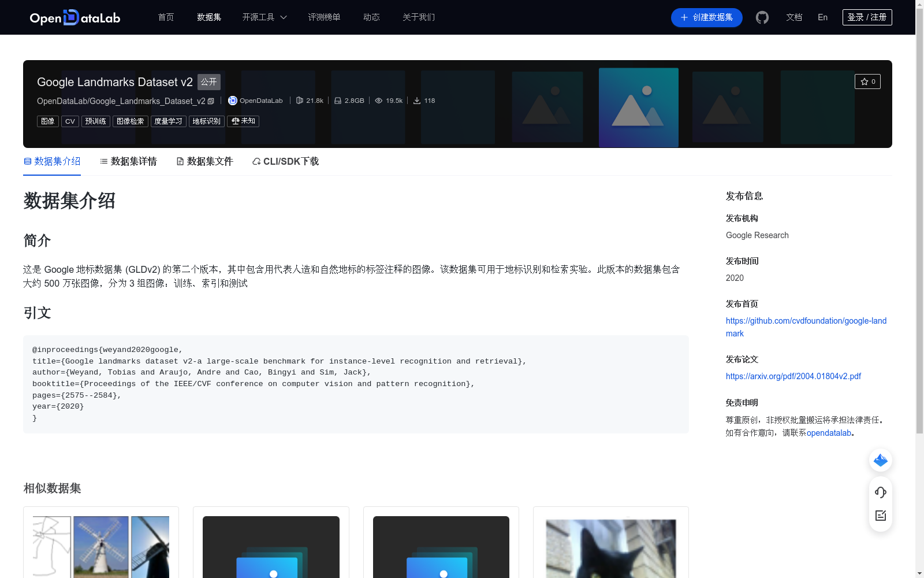Click the 图像 tag

tap(48, 121)
